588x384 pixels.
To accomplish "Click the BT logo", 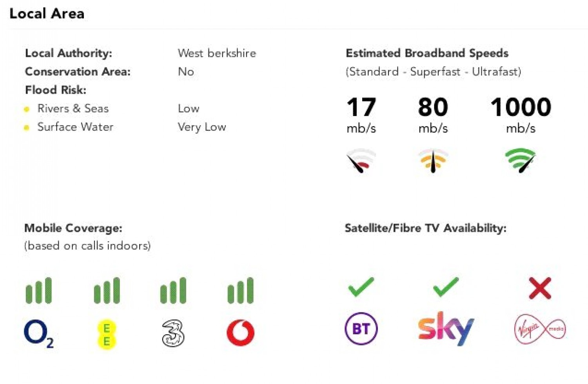I will pyautogui.click(x=361, y=328).
